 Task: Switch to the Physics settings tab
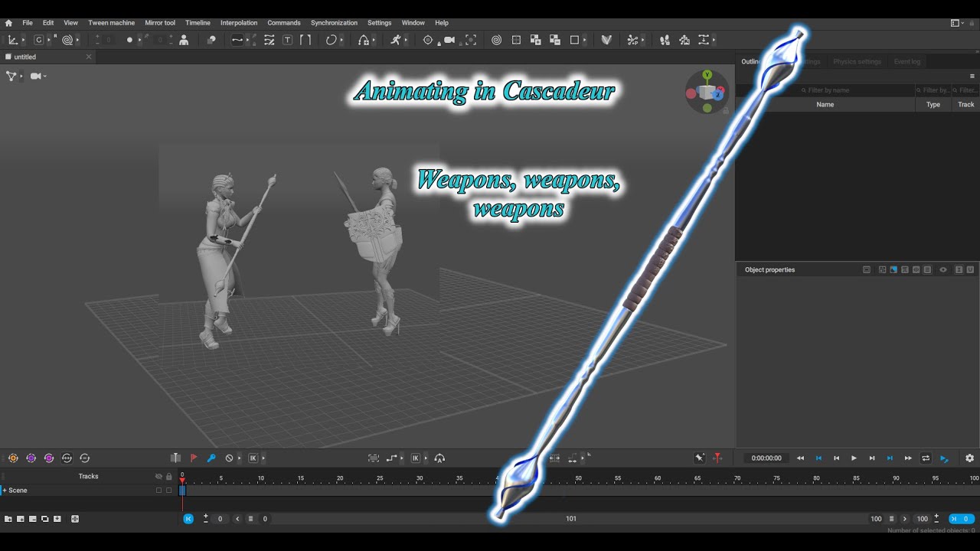(857, 62)
